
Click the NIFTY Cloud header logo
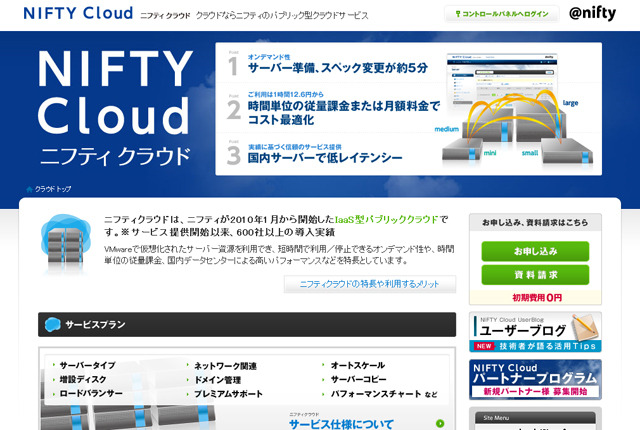pyautogui.click(x=78, y=13)
